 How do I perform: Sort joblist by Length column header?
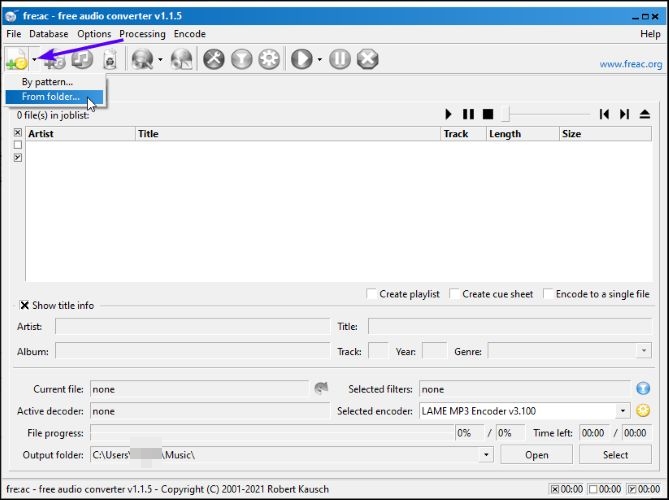pos(523,134)
